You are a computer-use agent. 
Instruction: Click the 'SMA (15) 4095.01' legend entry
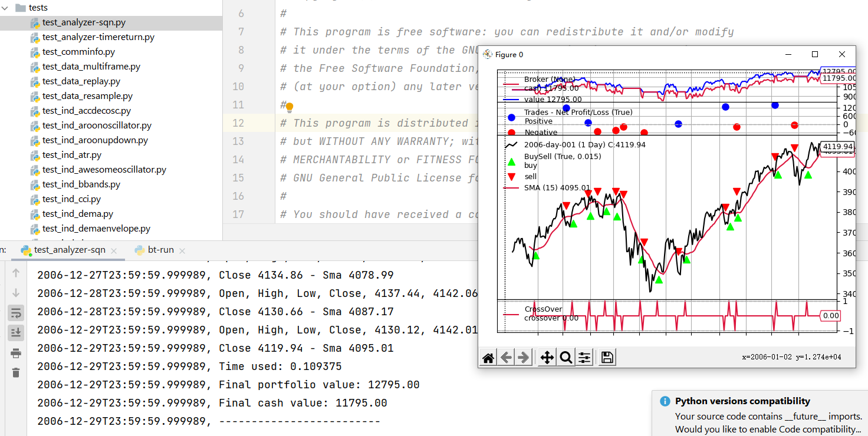pos(557,189)
